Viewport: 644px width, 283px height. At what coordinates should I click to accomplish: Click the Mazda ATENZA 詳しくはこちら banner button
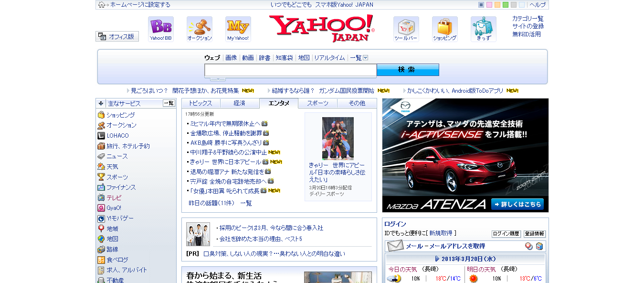tap(517, 204)
